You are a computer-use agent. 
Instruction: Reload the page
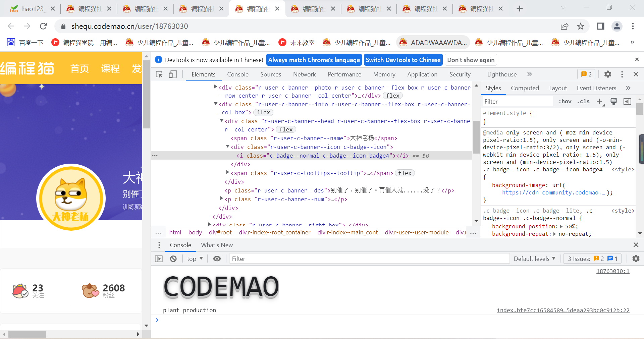[x=43, y=26]
